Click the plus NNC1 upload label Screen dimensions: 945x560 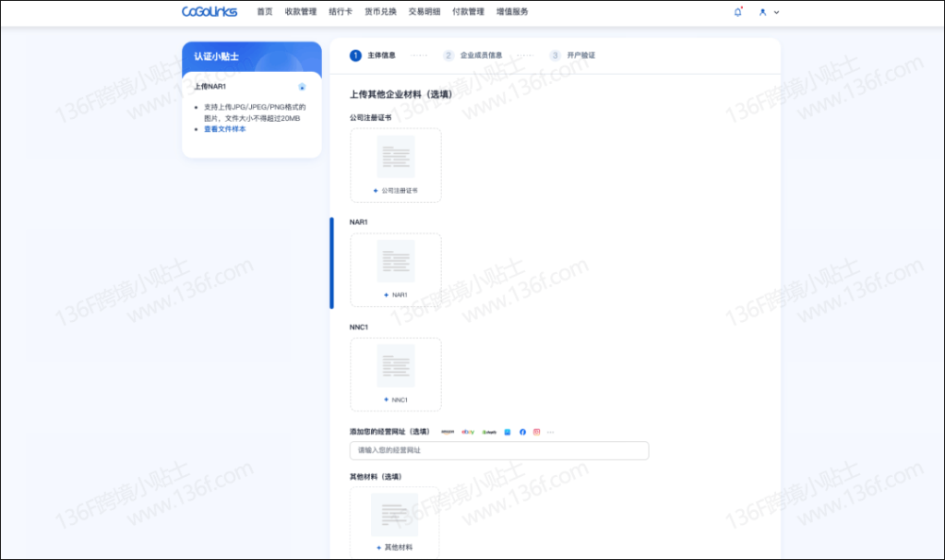(x=395, y=399)
